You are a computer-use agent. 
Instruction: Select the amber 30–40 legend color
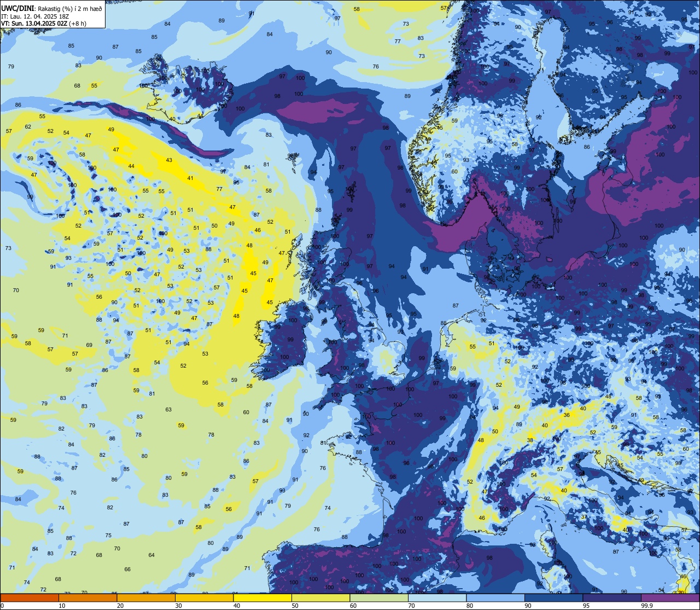204,597
